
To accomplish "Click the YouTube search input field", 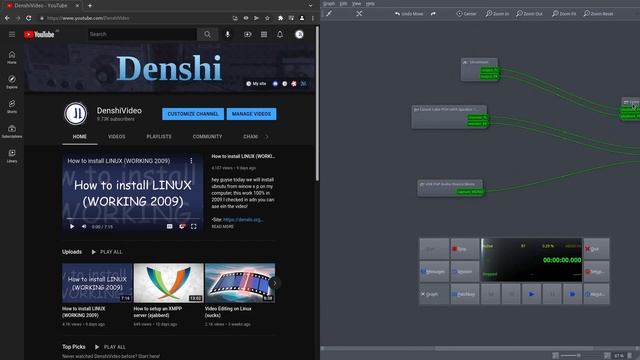I will click(142, 34).
